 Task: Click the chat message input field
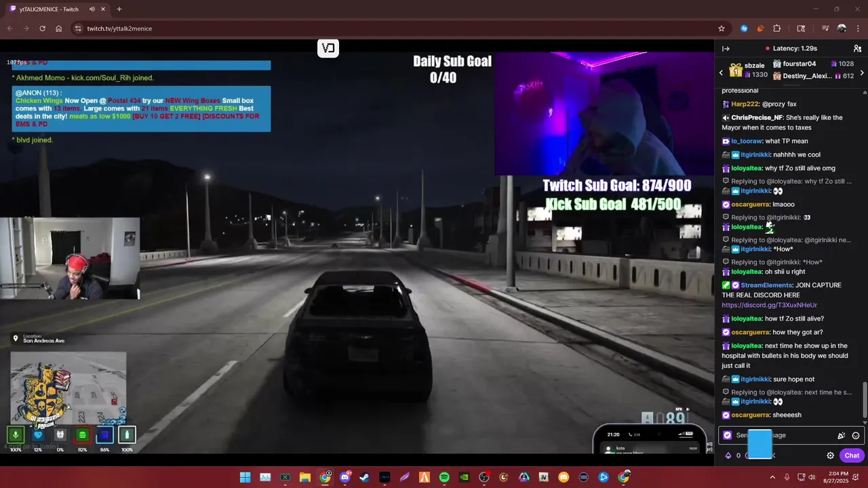click(790, 435)
